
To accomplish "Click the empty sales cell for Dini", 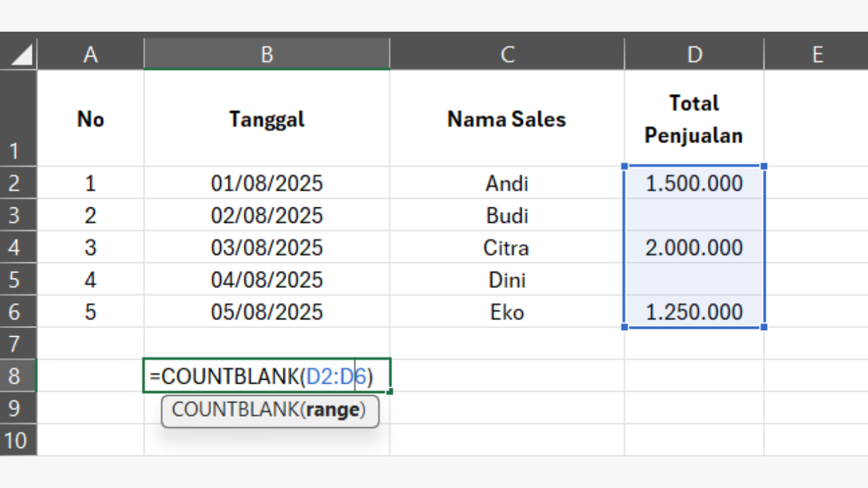I will 694,280.
